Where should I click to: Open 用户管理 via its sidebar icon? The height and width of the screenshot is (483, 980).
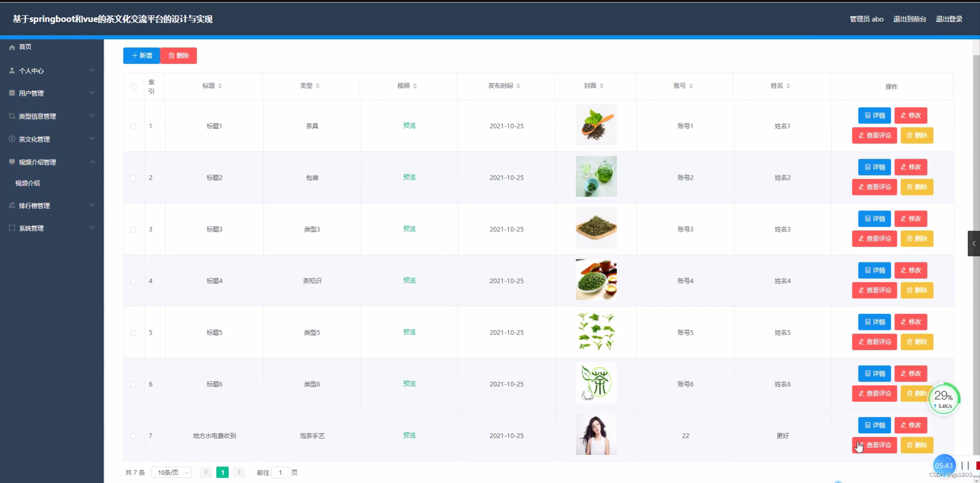tap(11, 93)
